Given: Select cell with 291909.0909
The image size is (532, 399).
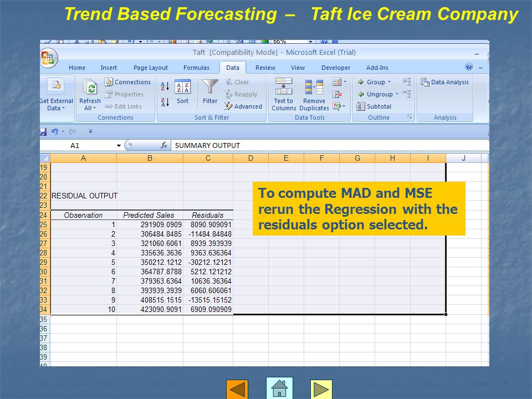Looking at the screenshot, I should point(150,224).
